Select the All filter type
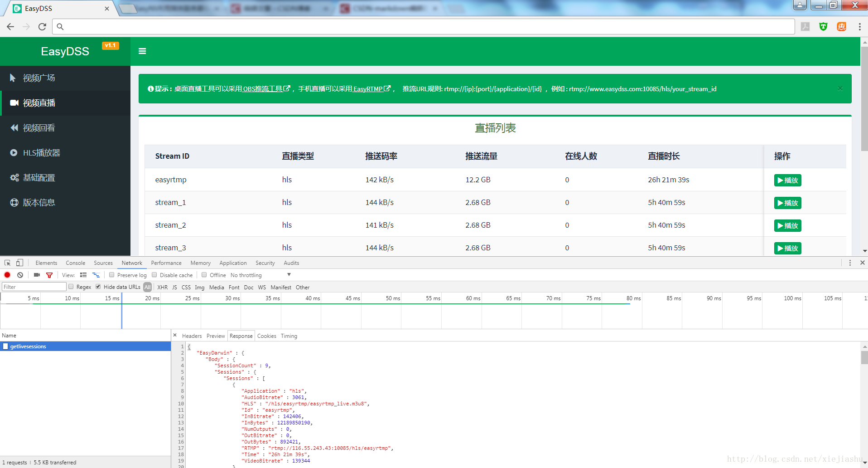Viewport: 868px width, 468px height. (x=148, y=287)
